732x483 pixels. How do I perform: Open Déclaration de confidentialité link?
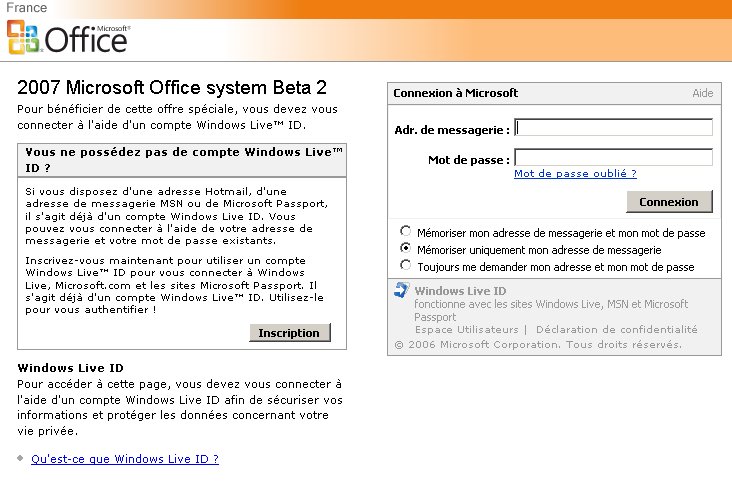pyautogui.click(x=616, y=329)
